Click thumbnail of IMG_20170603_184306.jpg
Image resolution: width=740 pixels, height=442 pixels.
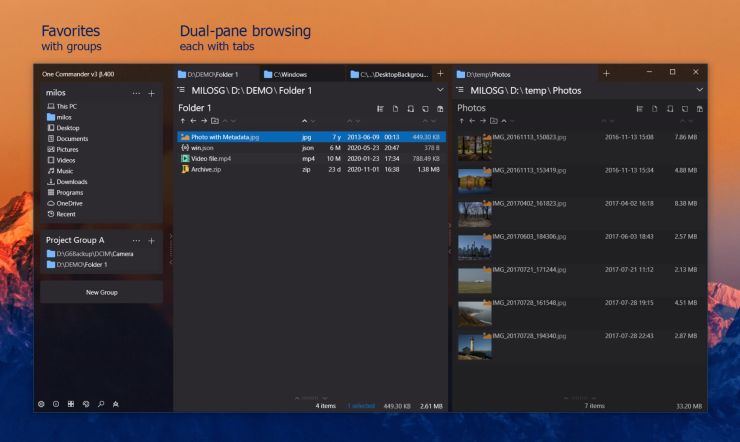click(x=474, y=246)
